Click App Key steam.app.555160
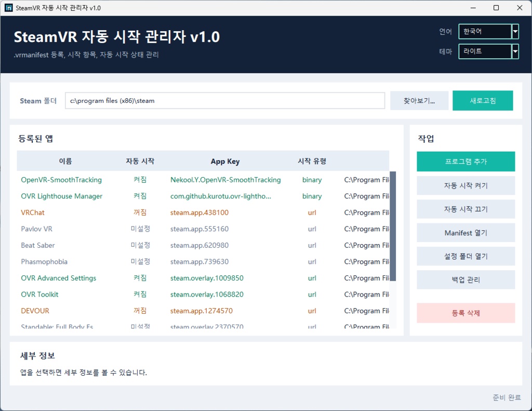This screenshot has width=532, height=411. [199, 229]
